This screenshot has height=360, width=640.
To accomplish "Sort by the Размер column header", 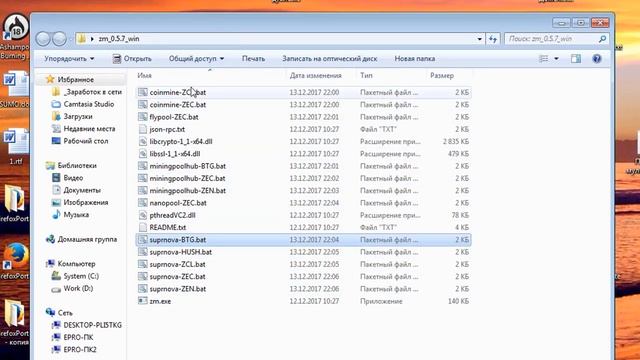I will point(449,76).
